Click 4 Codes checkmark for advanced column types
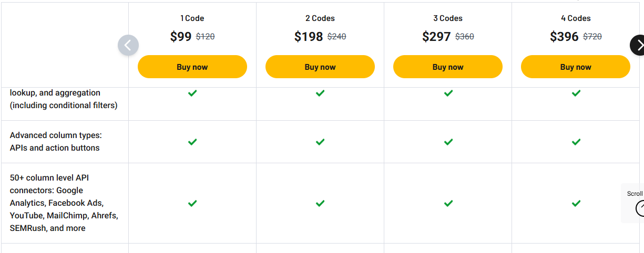644x253 pixels. [x=576, y=142]
